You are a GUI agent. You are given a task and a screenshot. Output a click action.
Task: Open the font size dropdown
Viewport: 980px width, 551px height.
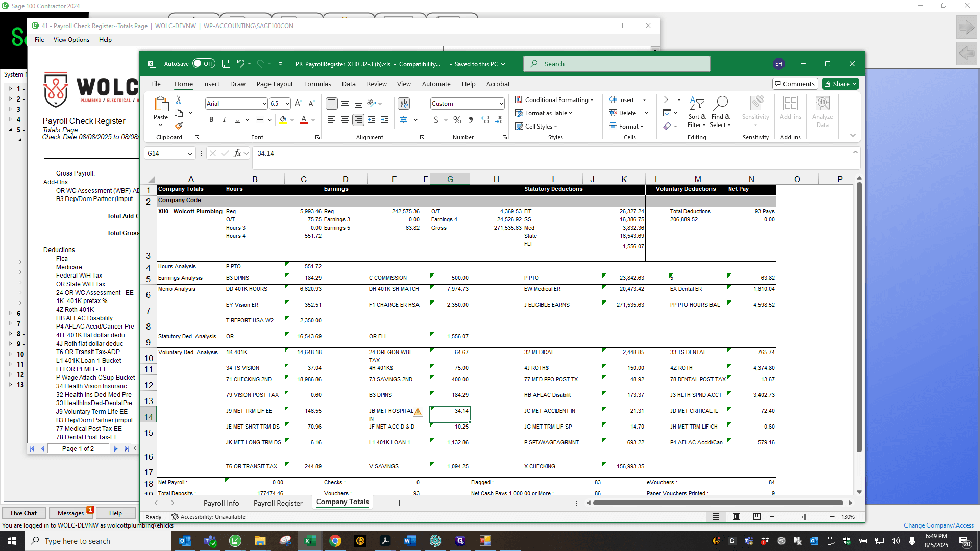click(287, 104)
